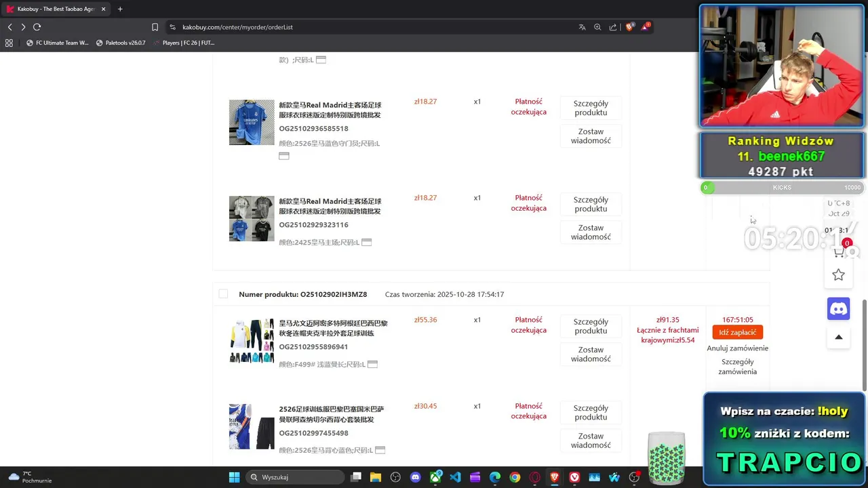Screen dimensions: 868x488
Task: Open four-jersey thumbnail for OG25102929323116
Action: coord(252,219)
